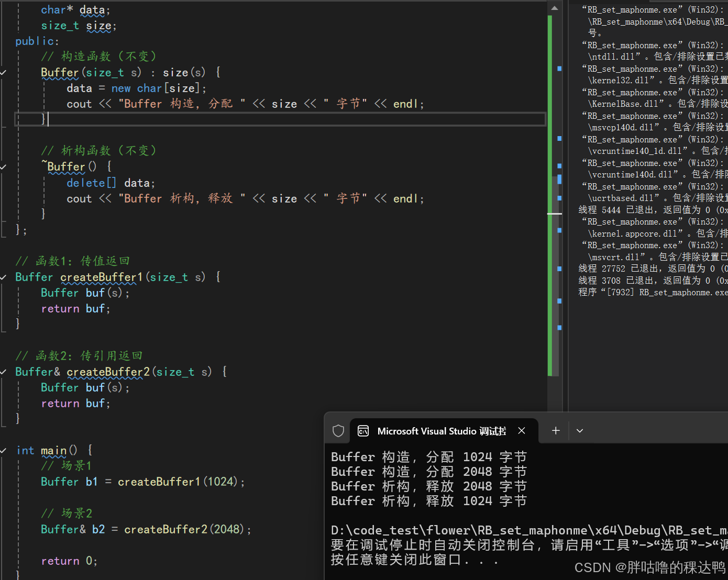Click the comment '// 函数1: 传值返回'

(x=73, y=261)
